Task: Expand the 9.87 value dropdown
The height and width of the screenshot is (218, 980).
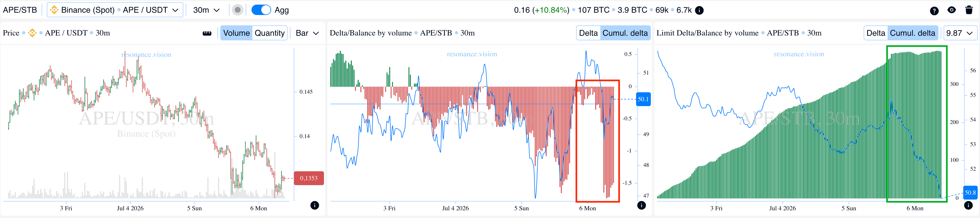Action: 959,33
